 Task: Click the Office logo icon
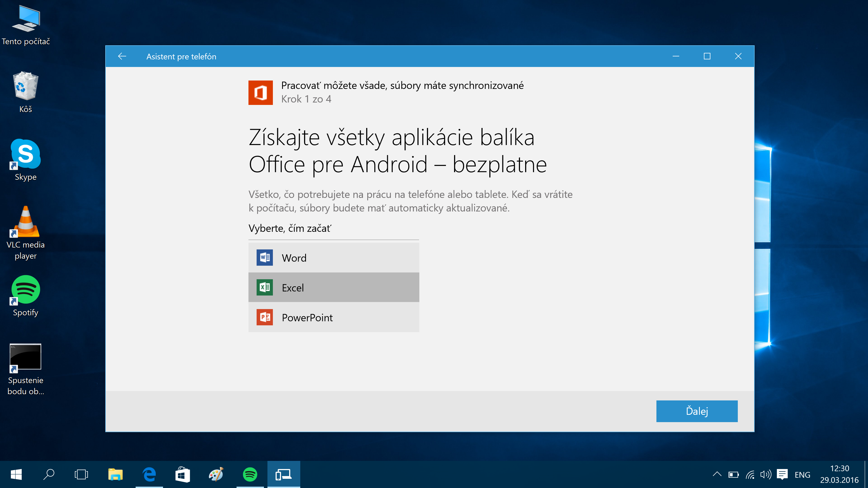pos(260,93)
